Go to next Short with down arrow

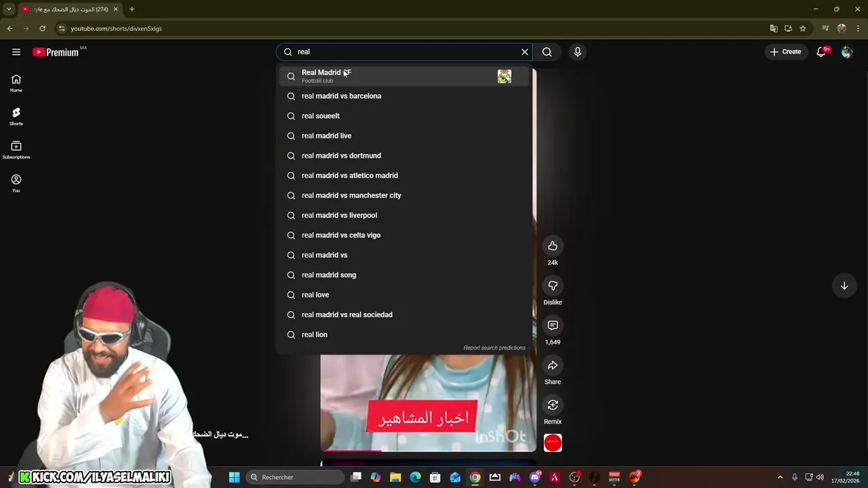tap(844, 286)
